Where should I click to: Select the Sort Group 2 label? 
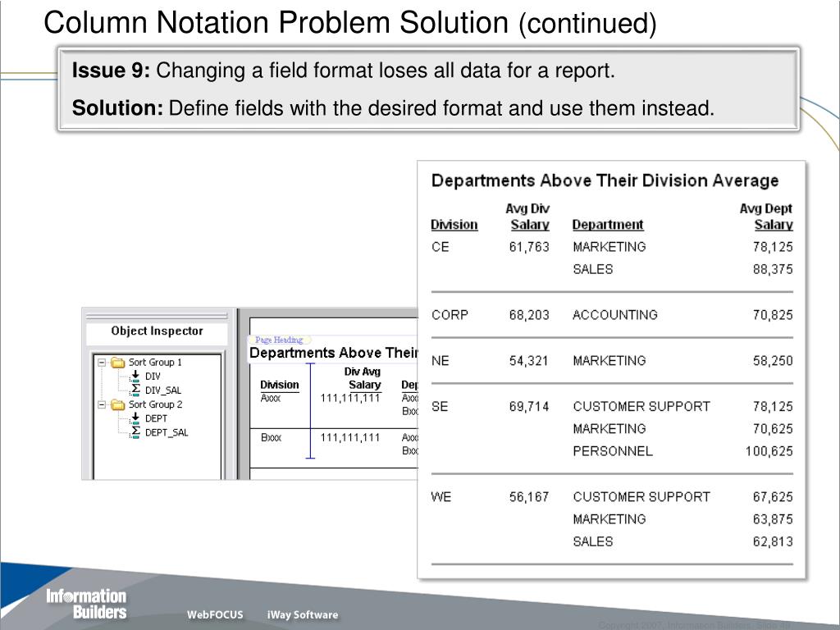pos(155,404)
